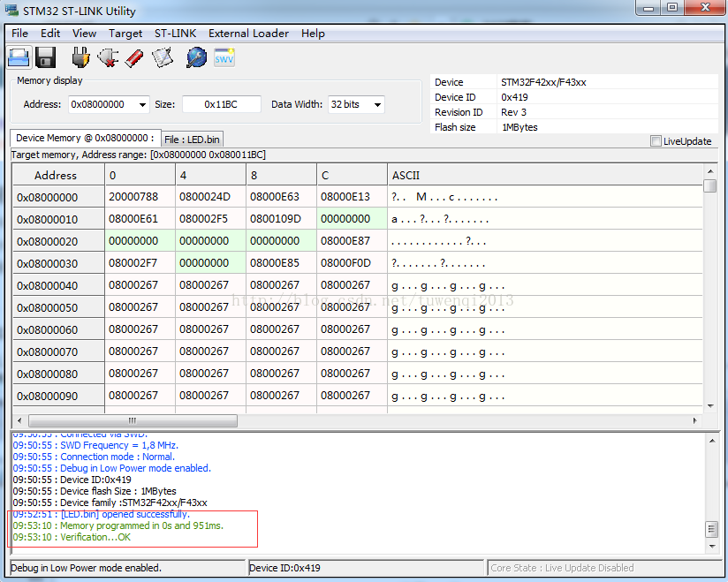Click the memory table scroll down arrow
Viewport: 728px width, 582px height.
[710, 406]
